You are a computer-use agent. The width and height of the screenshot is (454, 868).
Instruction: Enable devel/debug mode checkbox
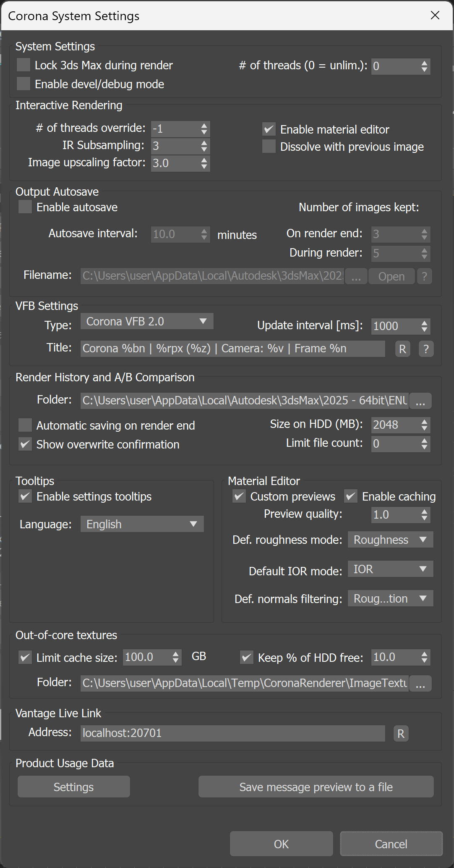23,84
